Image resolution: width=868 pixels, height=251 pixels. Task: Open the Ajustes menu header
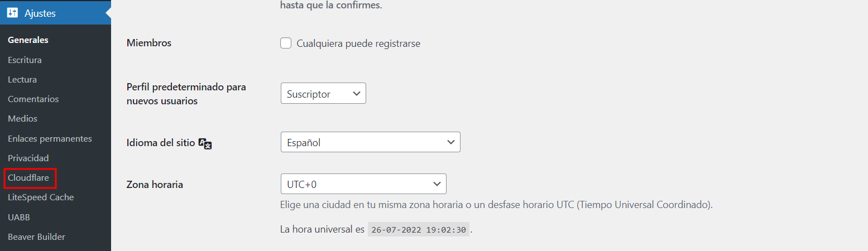[x=40, y=13]
